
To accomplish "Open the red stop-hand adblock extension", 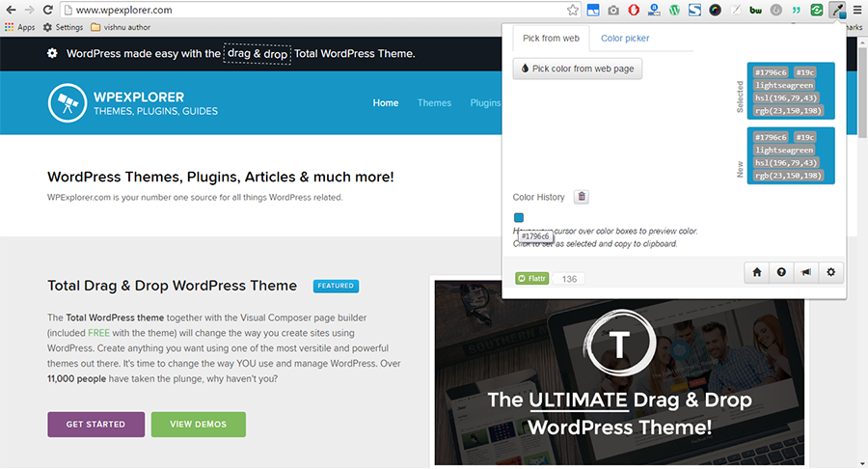I will click(x=634, y=10).
